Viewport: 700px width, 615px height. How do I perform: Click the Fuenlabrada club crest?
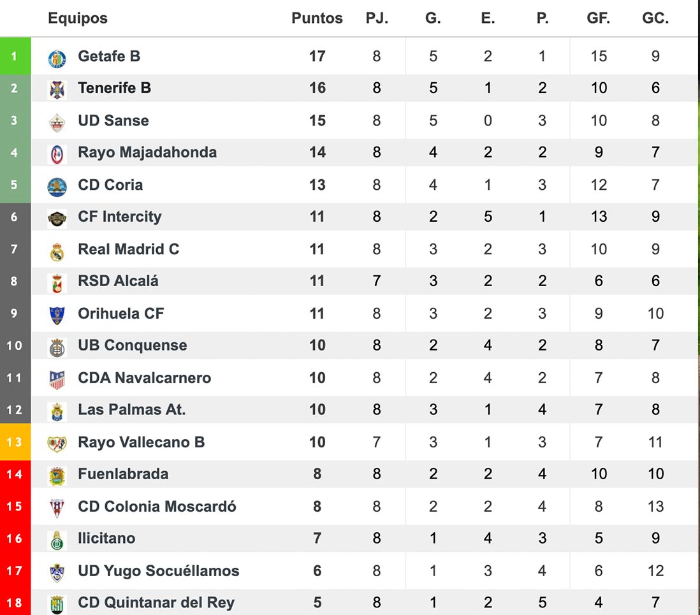pos(57,475)
